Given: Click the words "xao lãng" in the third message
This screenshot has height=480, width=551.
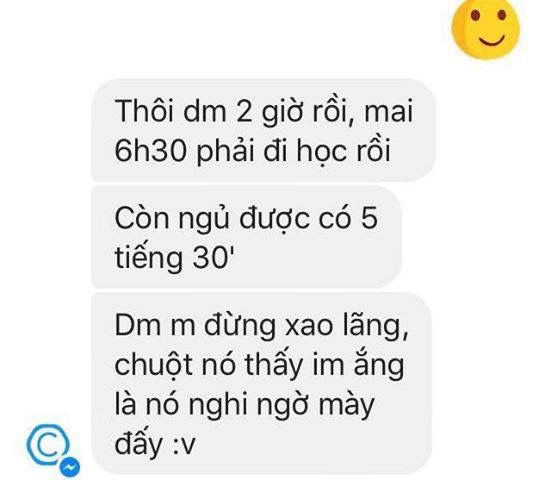Looking at the screenshot, I should coord(347,326).
